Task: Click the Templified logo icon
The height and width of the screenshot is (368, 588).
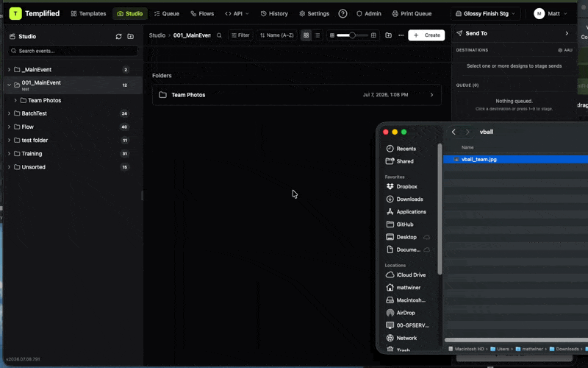Action: click(x=15, y=13)
